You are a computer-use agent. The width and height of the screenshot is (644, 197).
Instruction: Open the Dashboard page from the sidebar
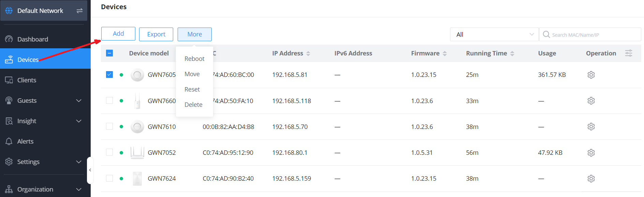(x=32, y=39)
